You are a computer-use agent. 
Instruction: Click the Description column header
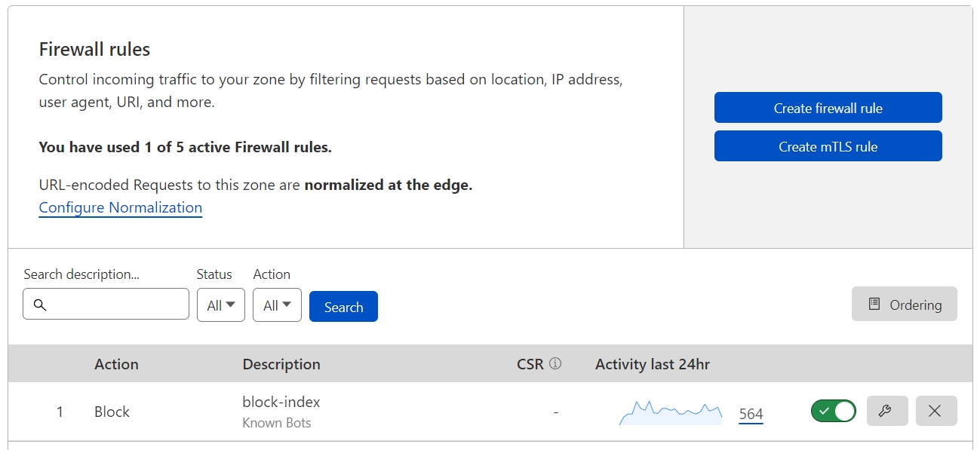[x=281, y=364]
